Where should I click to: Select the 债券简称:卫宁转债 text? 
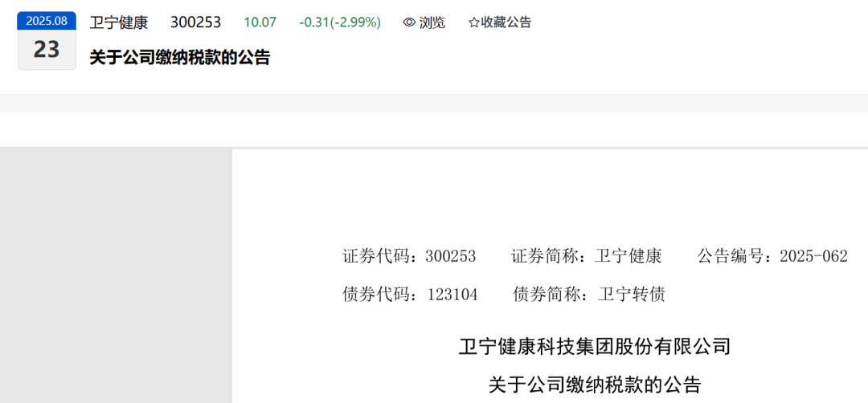[589, 294]
